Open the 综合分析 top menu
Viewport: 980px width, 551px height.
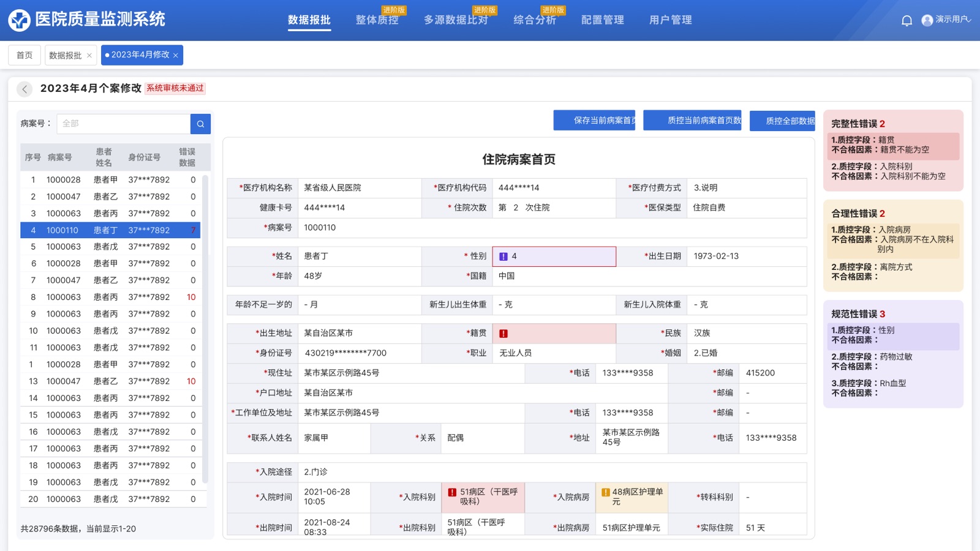535,20
